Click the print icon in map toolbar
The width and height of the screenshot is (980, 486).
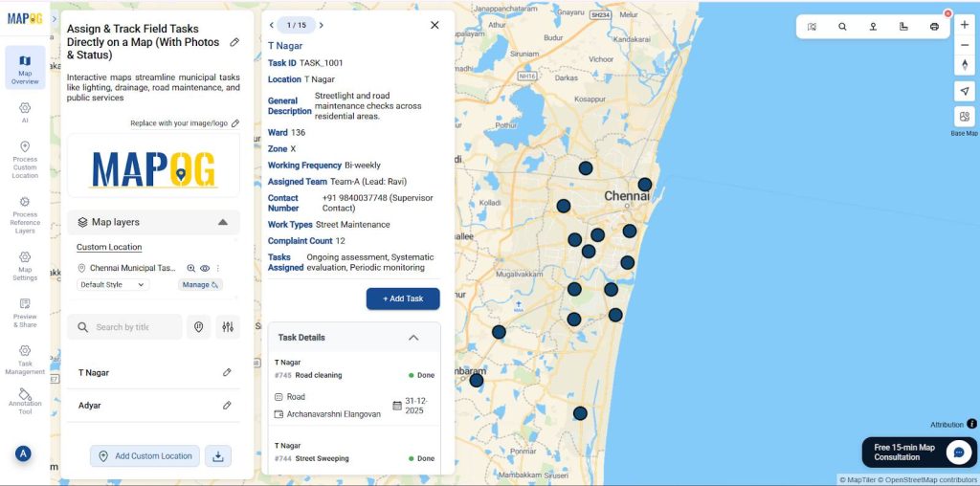click(x=934, y=27)
